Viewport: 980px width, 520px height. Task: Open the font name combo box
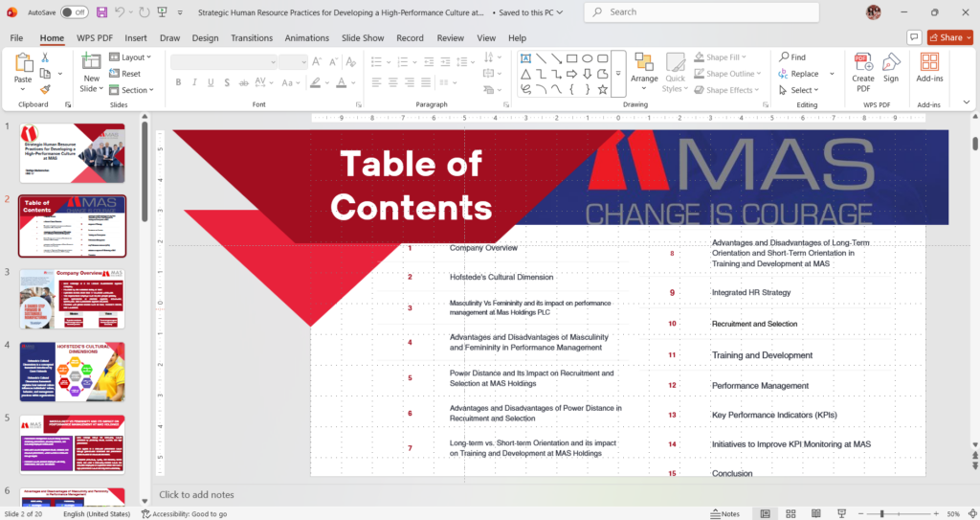224,62
